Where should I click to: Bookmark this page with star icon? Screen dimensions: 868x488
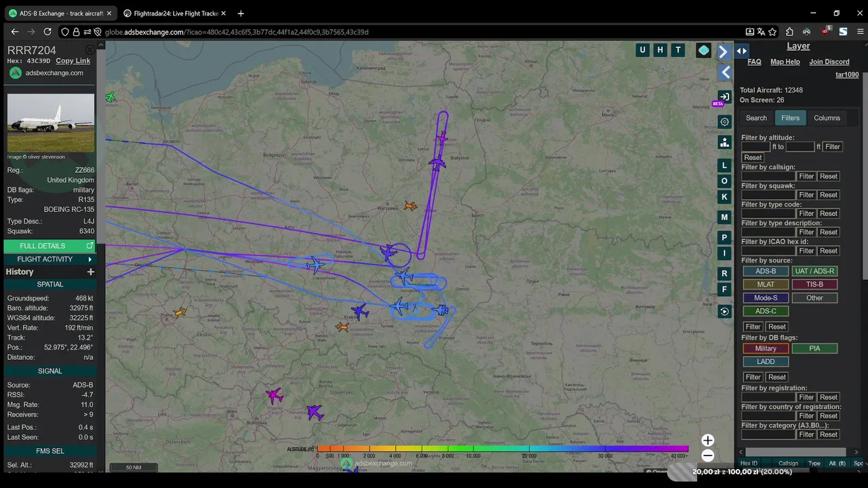pos(774,32)
